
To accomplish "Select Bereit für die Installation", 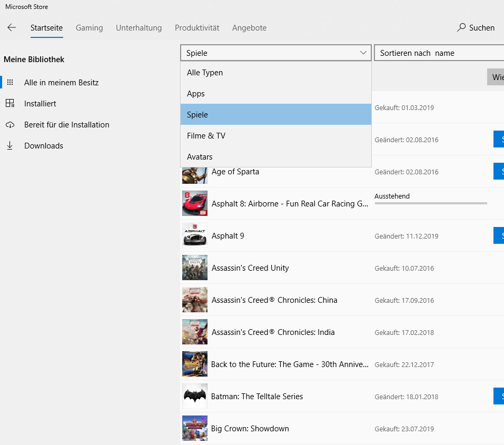I will click(x=67, y=125).
